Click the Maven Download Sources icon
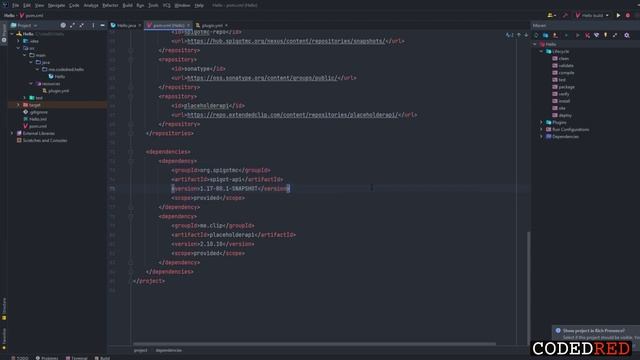Viewport: 640px width, 360px height. coord(556,36)
